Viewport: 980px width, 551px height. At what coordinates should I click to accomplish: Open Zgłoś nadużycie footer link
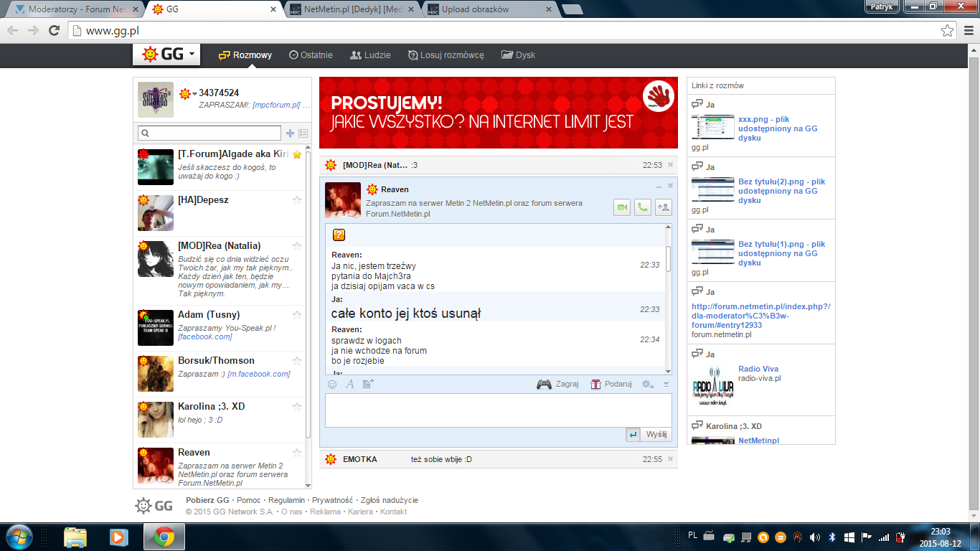point(390,500)
